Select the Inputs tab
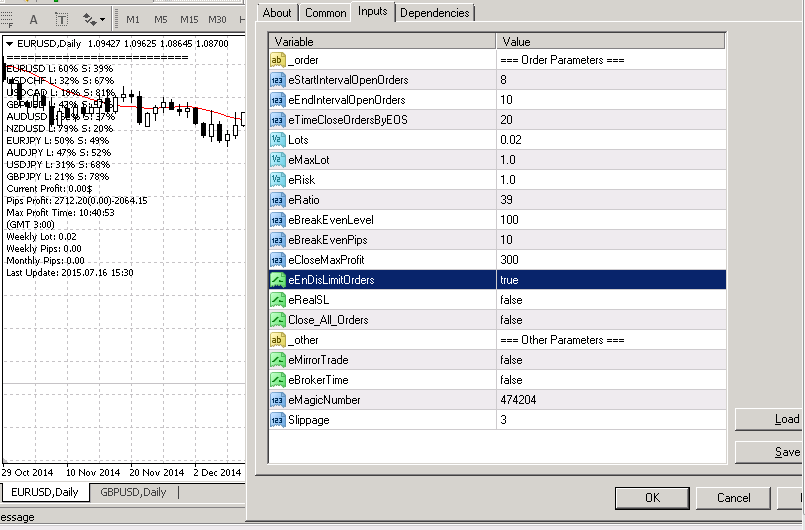Image resolution: width=805 pixels, height=530 pixels. [x=373, y=11]
